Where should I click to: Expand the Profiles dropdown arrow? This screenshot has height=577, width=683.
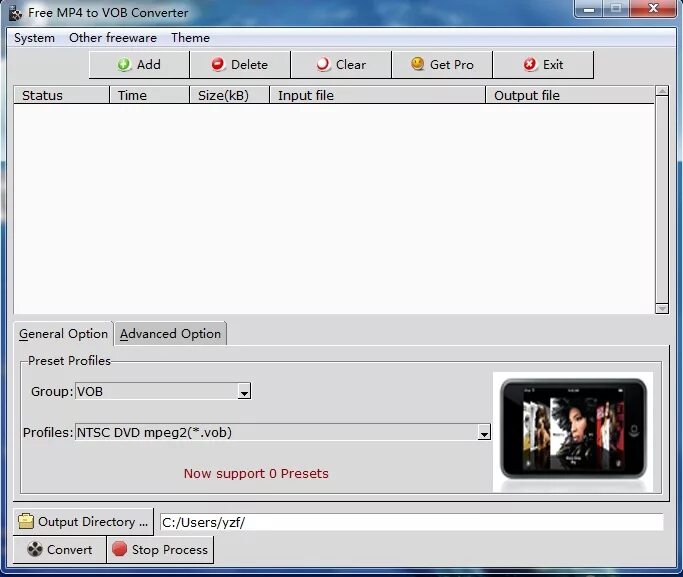coord(484,432)
